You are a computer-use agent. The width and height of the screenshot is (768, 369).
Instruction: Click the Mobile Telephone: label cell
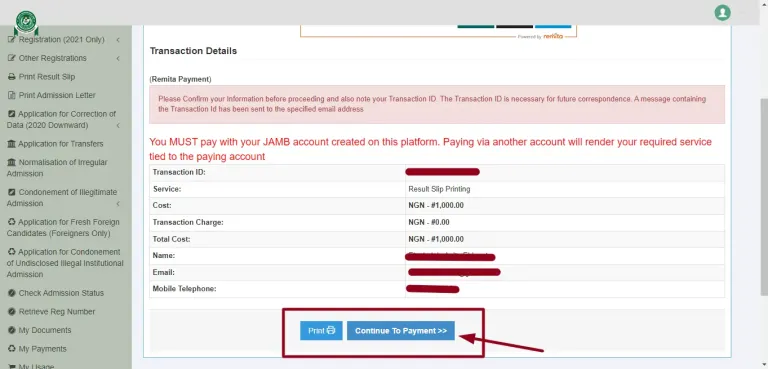tap(277, 289)
